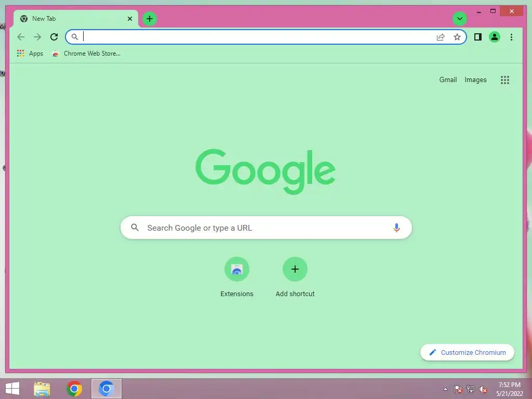Open Action Center flag icon
The height and width of the screenshot is (399, 532).
[458, 389]
